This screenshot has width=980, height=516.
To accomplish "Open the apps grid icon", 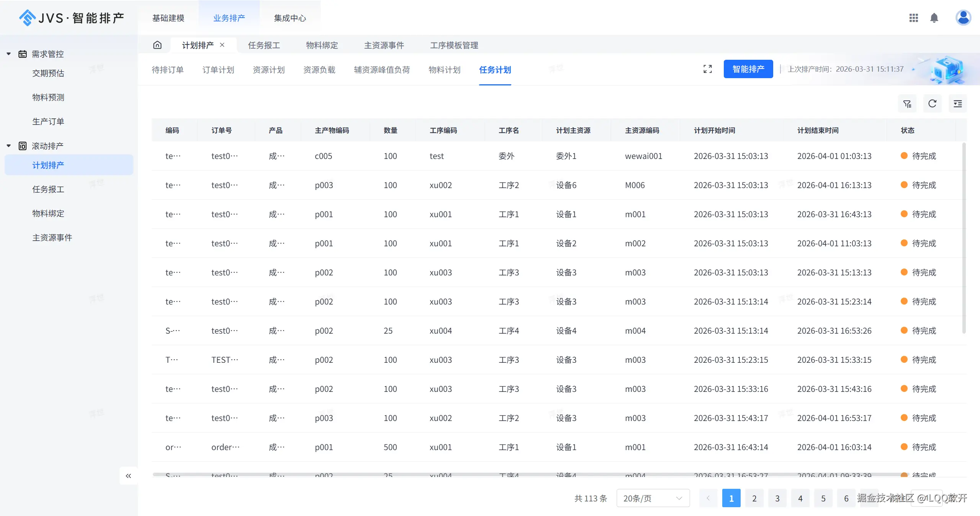I will pos(914,18).
